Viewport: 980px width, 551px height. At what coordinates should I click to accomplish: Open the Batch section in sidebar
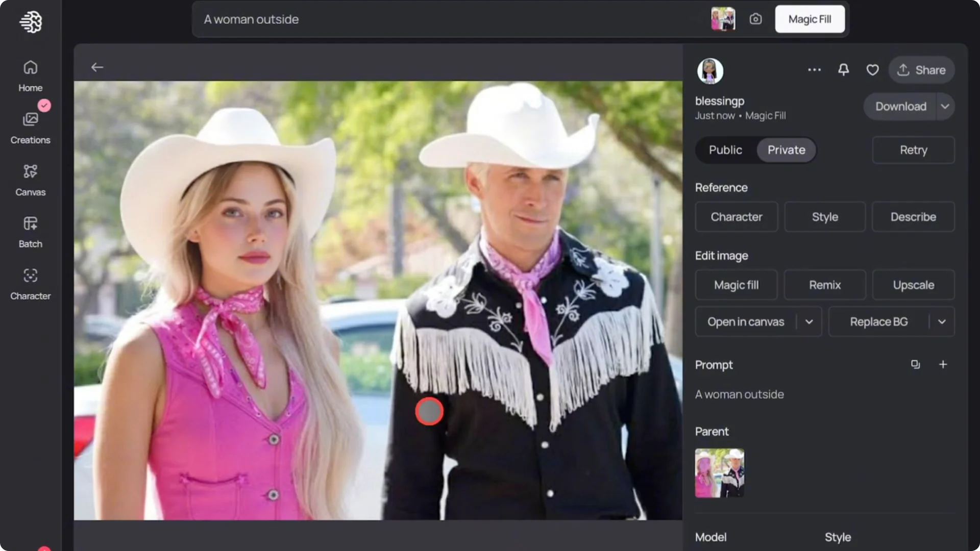coord(30,231)
